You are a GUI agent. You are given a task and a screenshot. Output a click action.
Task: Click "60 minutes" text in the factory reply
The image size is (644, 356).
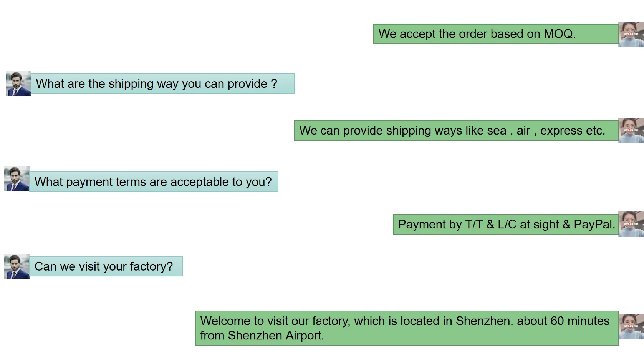click(579, 321)
